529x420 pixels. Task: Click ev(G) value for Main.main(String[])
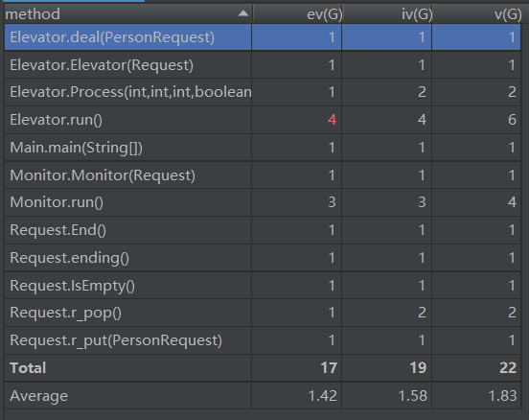point(332,148)
